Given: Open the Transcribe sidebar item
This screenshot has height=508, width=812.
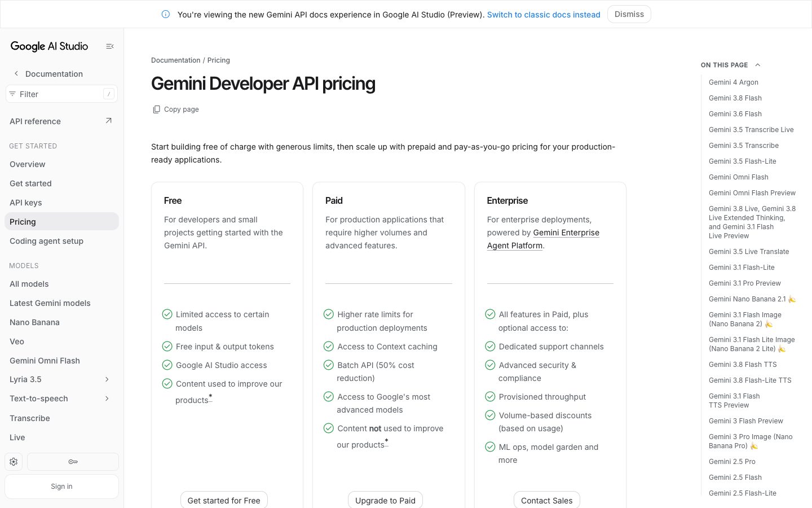Looking at the screenshot, I should coord(61,418).
